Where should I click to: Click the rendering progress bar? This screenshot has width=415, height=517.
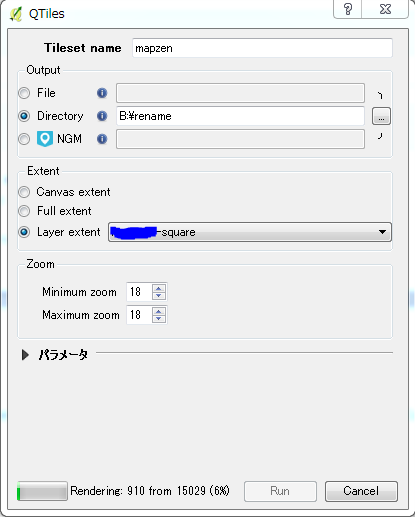pos(42,491)
